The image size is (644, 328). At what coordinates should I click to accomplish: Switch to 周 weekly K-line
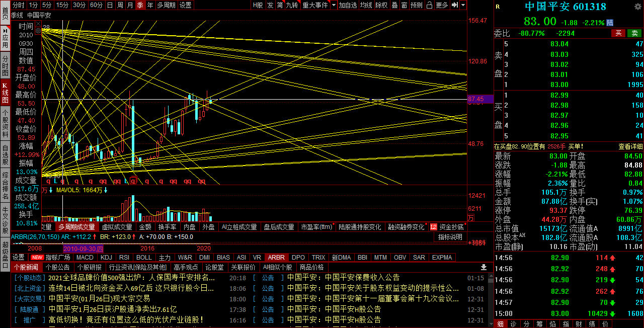click(120, 5)
